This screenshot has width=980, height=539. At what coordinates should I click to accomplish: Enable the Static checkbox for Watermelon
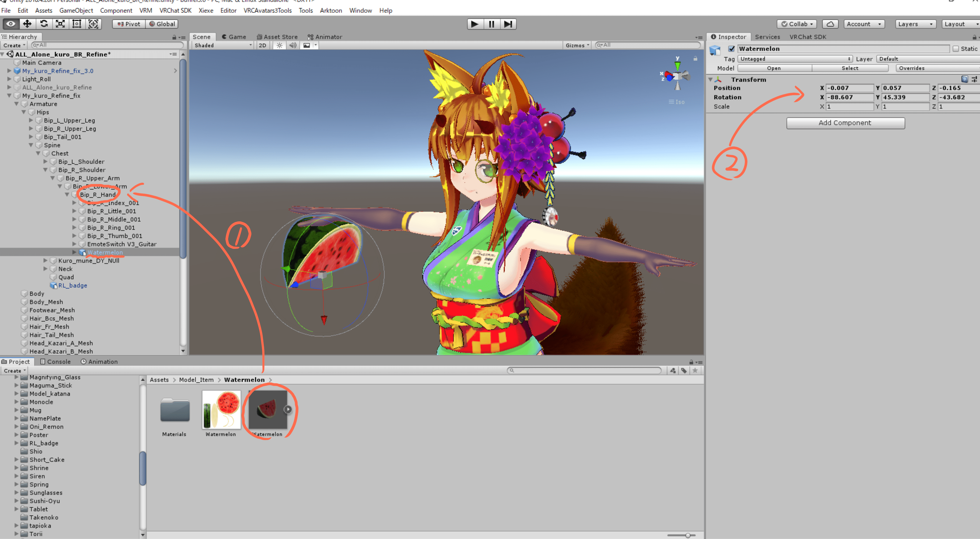click(x=955, y=49)
